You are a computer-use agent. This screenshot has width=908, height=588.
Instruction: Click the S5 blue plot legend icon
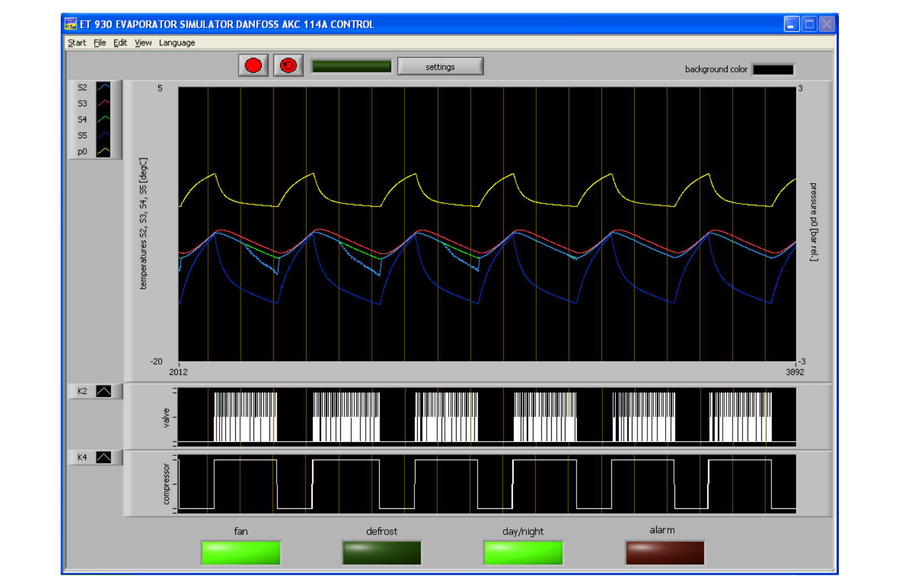pyautogui.click(x=103, y=136)
